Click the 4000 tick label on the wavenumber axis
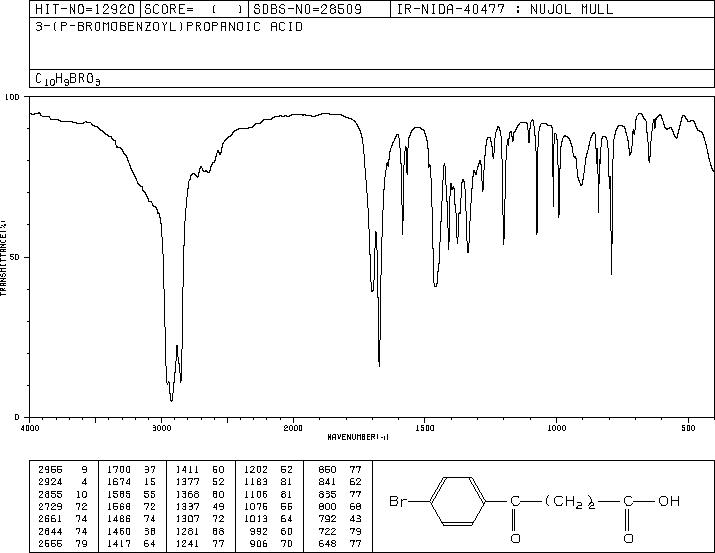715x553 pixels. click(30, 428)
